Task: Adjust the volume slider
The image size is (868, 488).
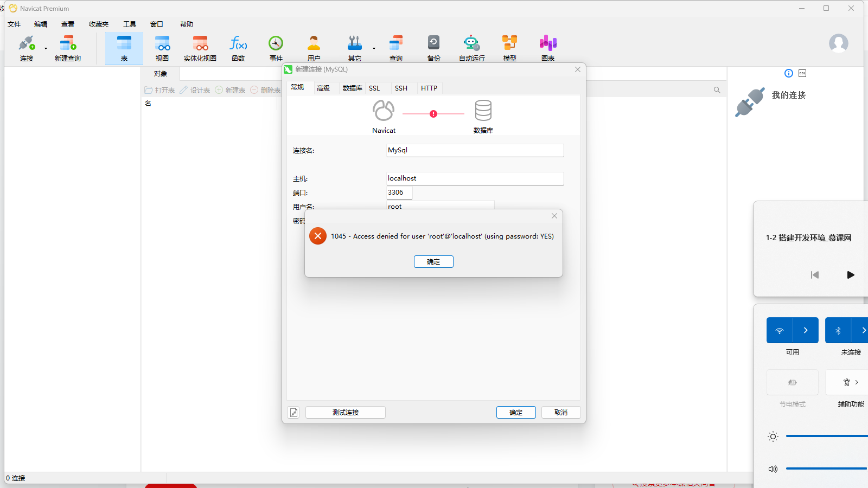Action: [x=827, y=468]
